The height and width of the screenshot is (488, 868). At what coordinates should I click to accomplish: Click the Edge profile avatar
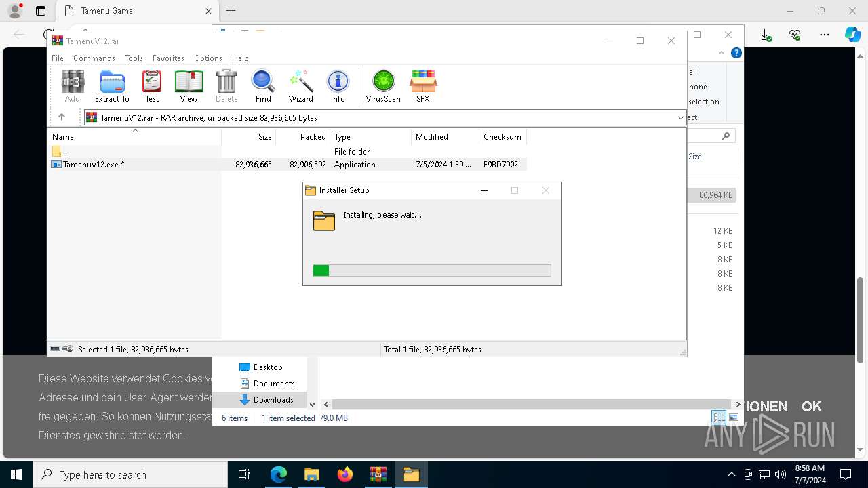coord(15,11)
